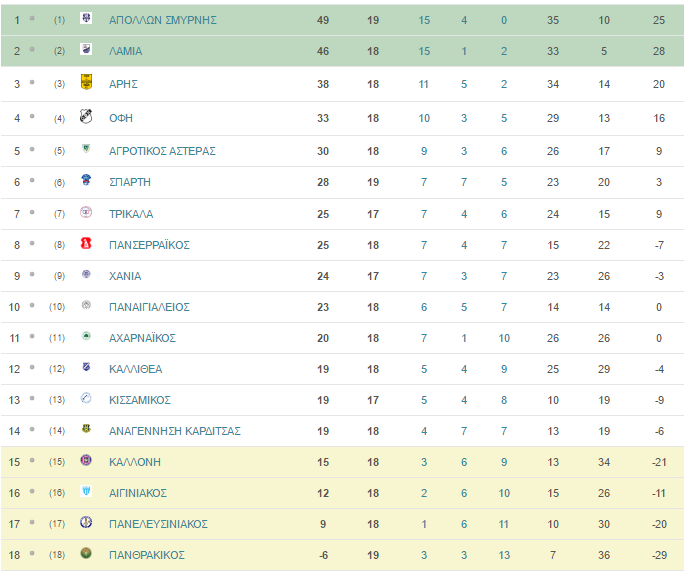684x576 pixels.
Task: Open ΑΓΡΟΤΙΚΟΣ ΑΣΤΕΡΑΣ team page
Action: coord(162,151)
